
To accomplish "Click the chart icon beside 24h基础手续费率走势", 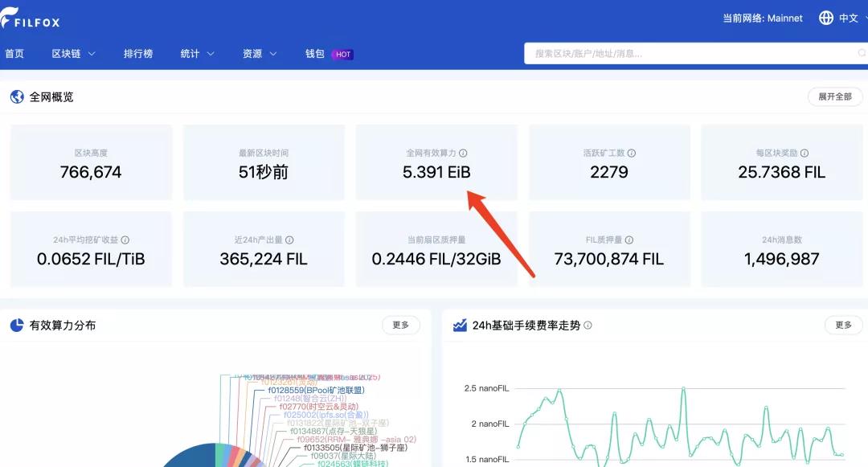I will 459,326.
